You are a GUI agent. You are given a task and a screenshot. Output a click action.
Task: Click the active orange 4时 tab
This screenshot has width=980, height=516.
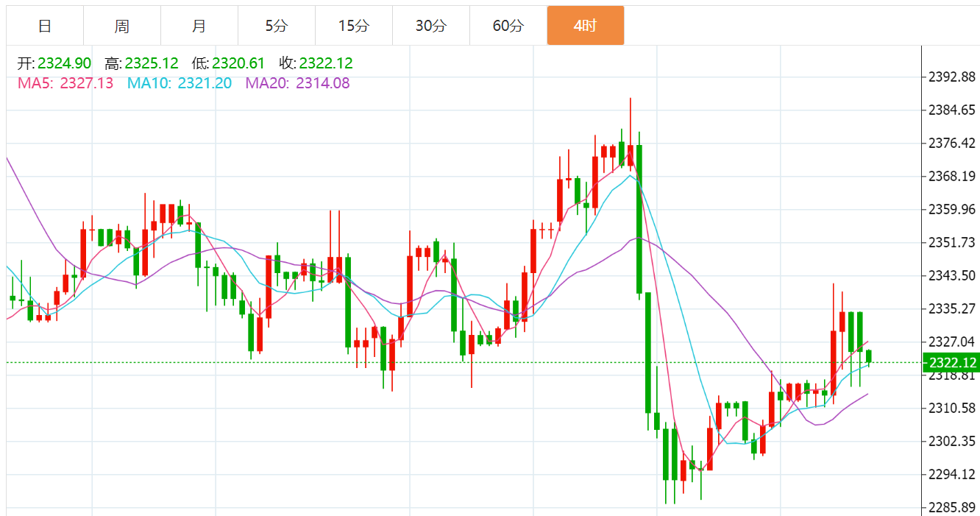pos(586,26)
